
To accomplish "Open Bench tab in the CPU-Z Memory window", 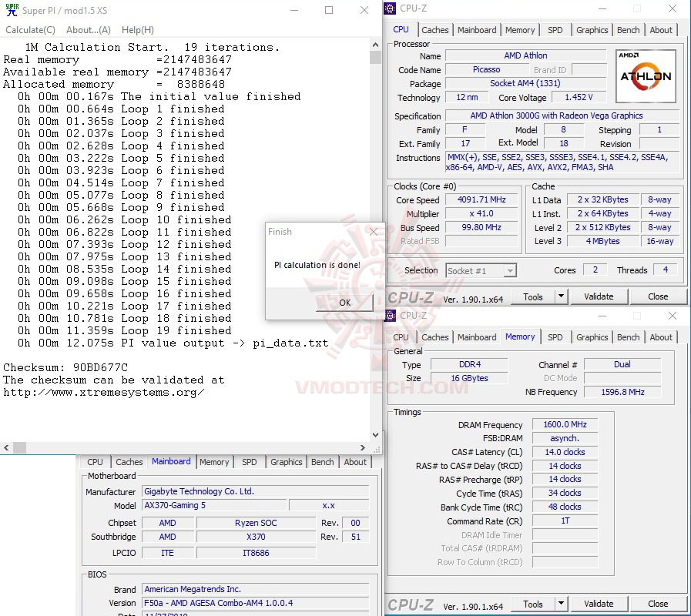I will pyautogui.click(x=628, y=337).
